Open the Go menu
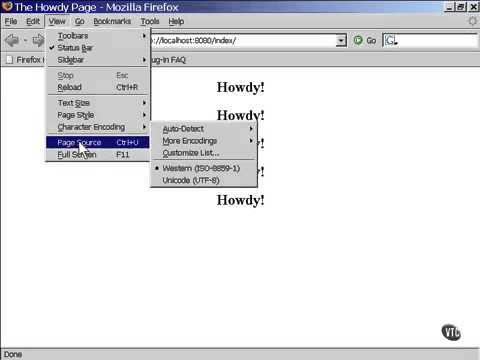Screen dimensions: 480x360 (x=79, y=21)
